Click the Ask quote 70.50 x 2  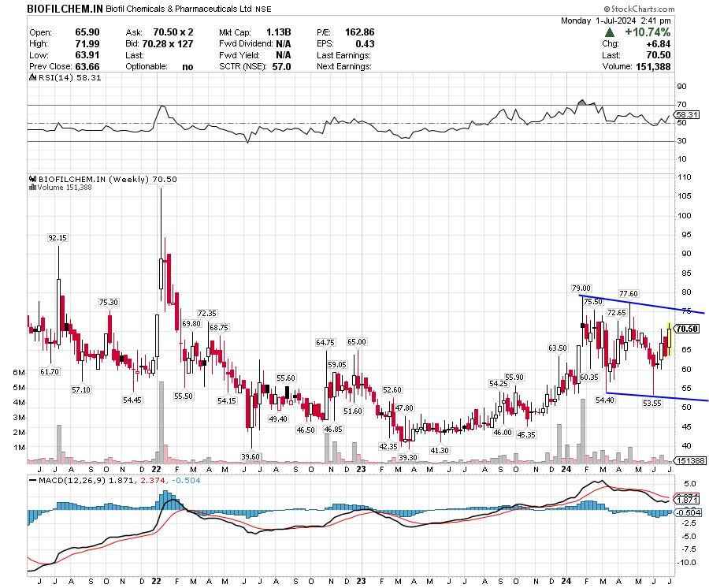(x=173, y=32)
